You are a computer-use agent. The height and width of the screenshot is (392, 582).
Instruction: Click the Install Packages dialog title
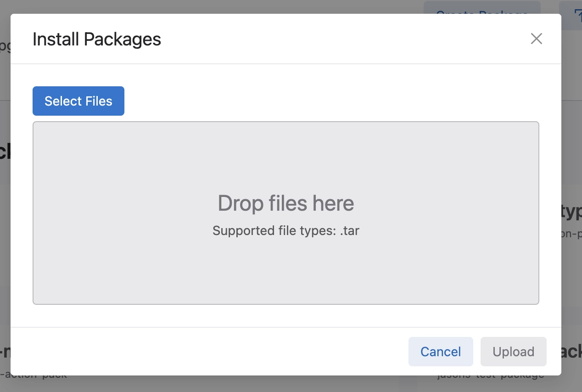pyautogui.click(x=97, y=39)
